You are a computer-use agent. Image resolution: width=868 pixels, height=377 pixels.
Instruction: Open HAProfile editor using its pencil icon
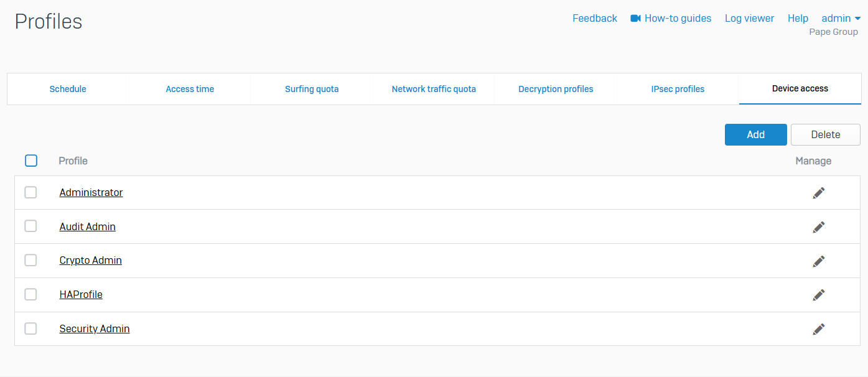point(819,295)
